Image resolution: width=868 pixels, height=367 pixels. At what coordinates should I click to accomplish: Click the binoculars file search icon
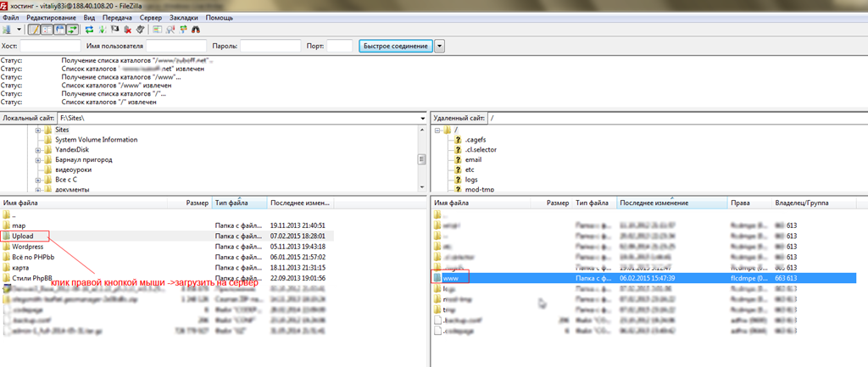(x=195, y=29)
